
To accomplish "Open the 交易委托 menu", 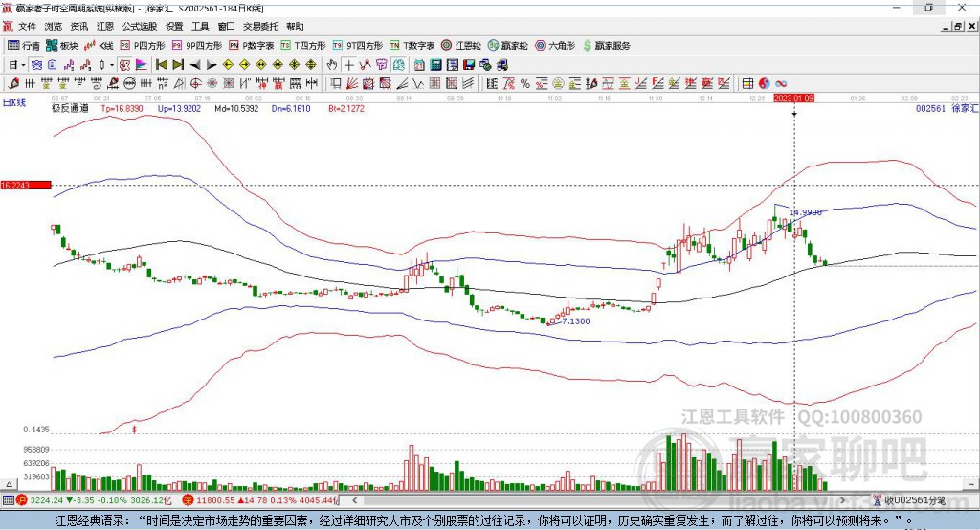I will click(x=259, y=27).
